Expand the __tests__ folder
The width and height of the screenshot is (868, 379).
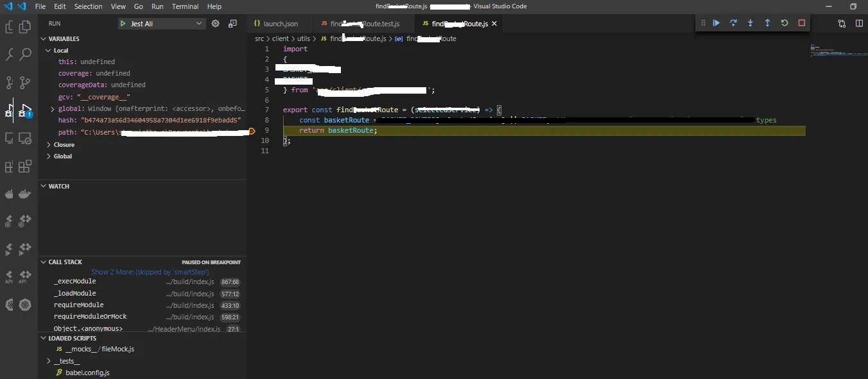(49, 361)
